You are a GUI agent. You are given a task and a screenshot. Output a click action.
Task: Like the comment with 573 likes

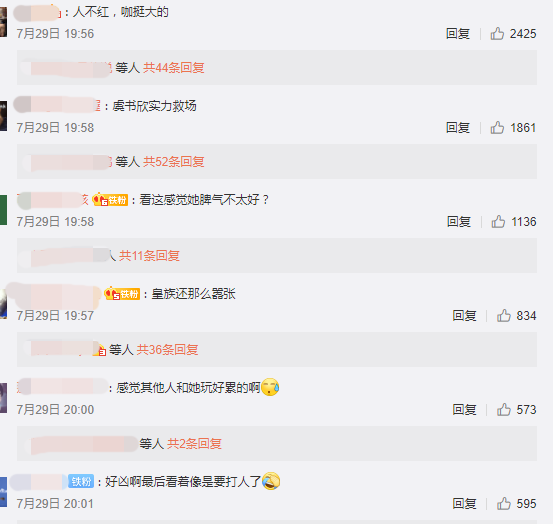504,410
